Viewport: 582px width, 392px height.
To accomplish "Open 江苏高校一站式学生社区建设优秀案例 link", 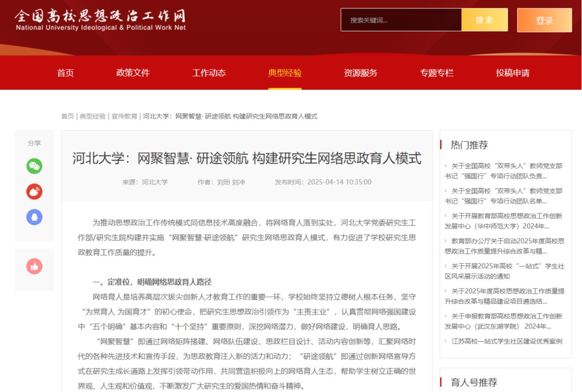I will pos(507,341).
